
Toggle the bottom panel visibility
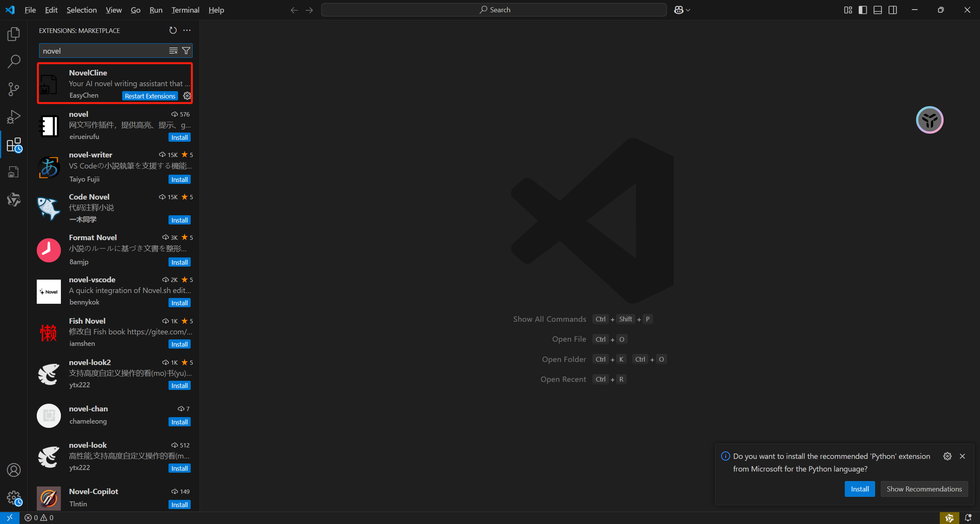pyautogui.click(x=878, y=10)
